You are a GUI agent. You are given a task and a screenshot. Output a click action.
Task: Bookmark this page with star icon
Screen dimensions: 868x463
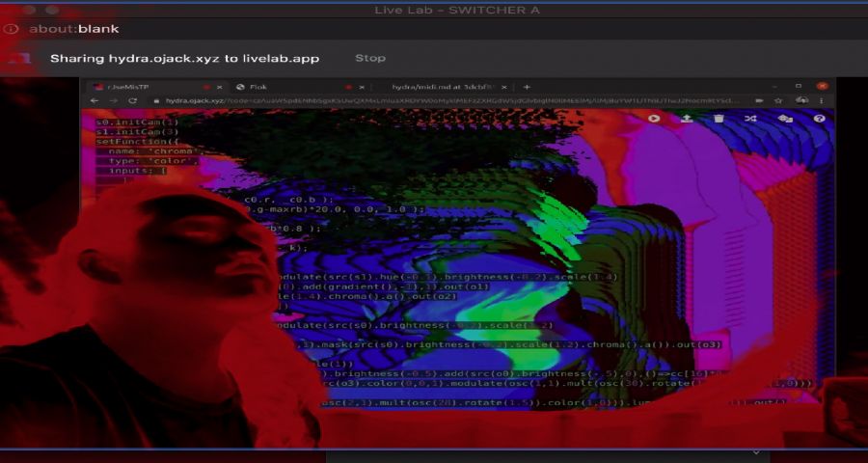(778, 100)
